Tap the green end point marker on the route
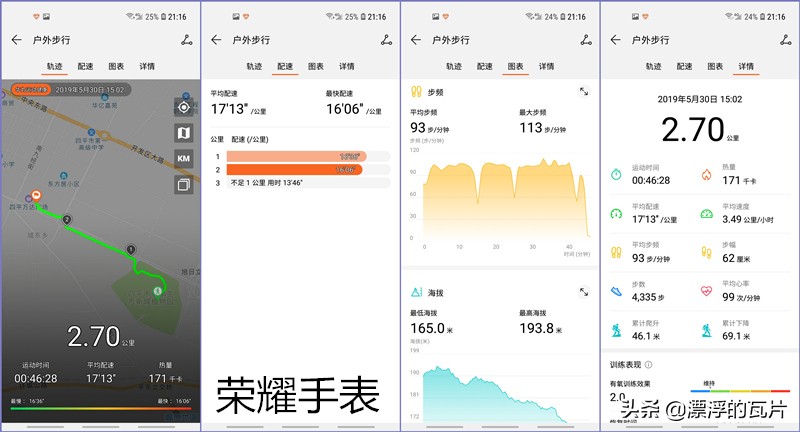Screen dimensions: 800x432 [158, 291]
